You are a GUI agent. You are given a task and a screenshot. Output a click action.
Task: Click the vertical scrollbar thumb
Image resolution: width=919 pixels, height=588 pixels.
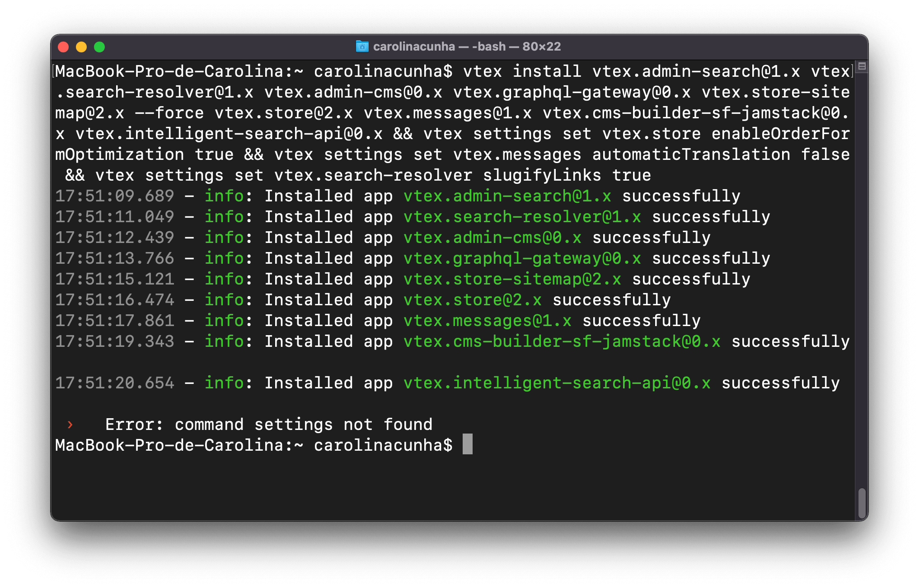tap(862, 503)
